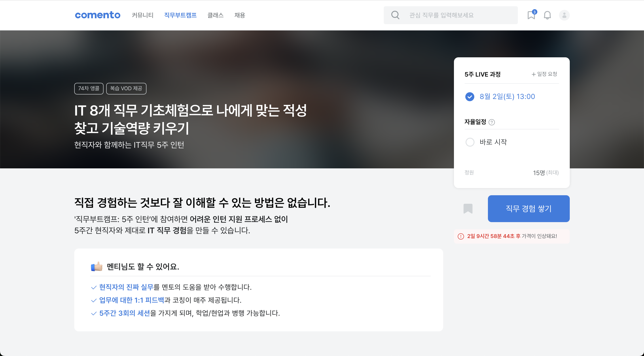
Task: Open the 클래스 menu item
Action: click(215, 15)
